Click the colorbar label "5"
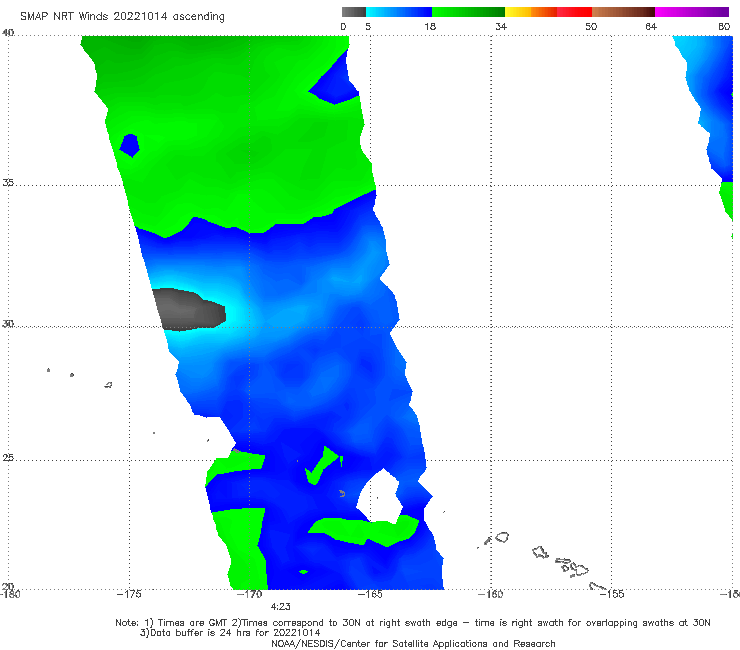740x650 pixels. pos(368,27)
